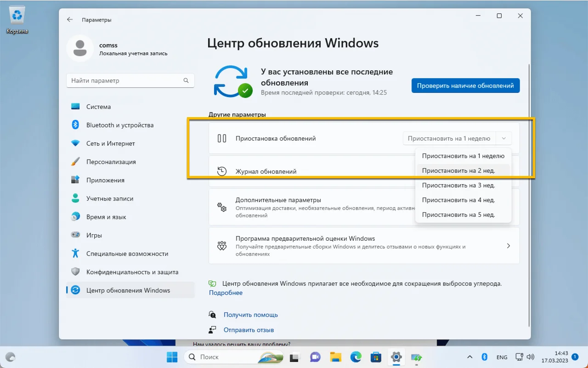The width and height of the screenshot is (588, 368).
Task: Open the network status tray icon
Action: [x=519, y=357]
